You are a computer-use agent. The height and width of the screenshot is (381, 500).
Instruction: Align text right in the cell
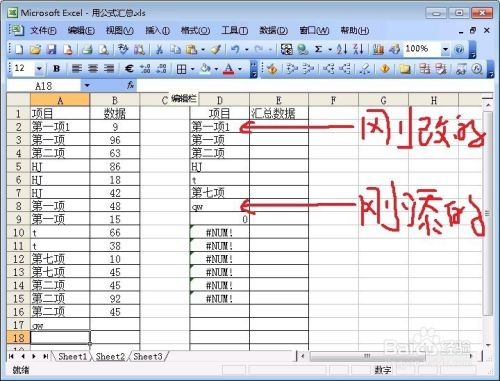tap(109, 69)
